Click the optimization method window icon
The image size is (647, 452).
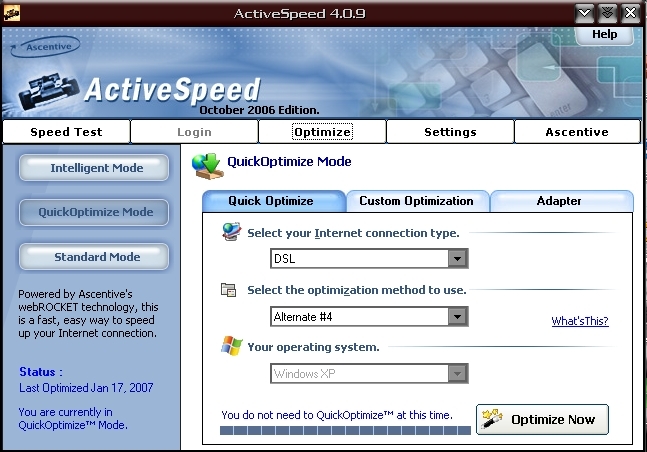[229, 290]
